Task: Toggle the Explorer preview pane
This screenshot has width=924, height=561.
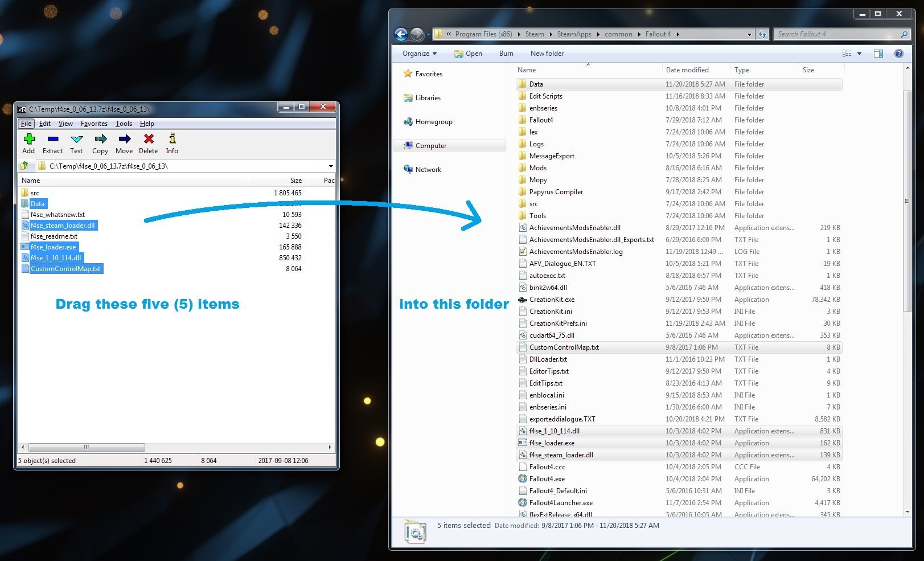Action: pyautogui.click(x=878, y=54)
